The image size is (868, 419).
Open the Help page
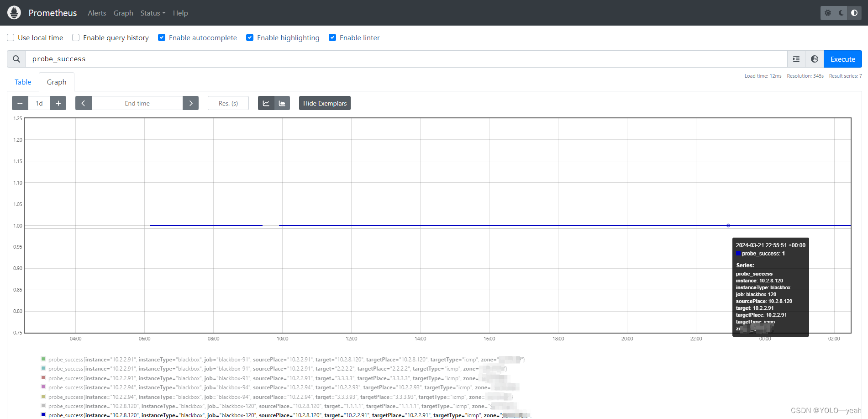180,13
